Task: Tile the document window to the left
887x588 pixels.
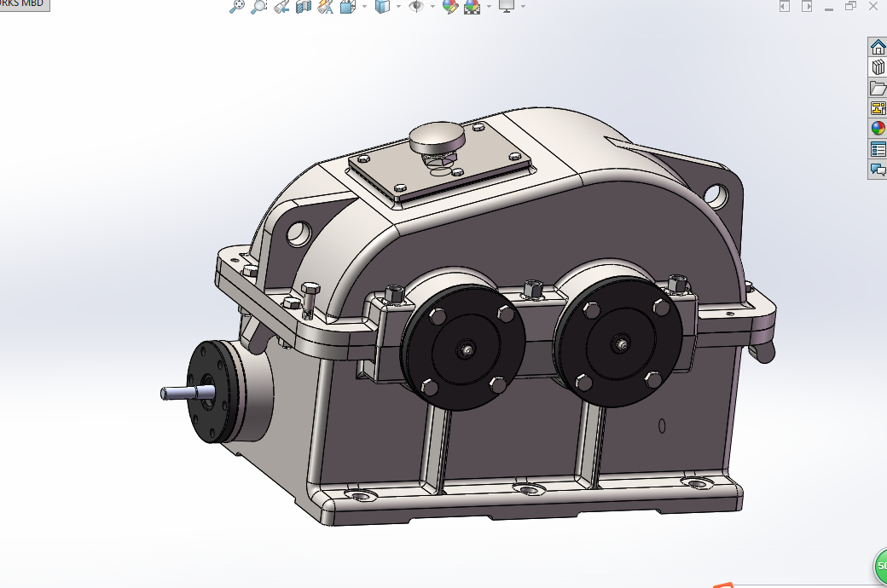Action: pos(784,6)
